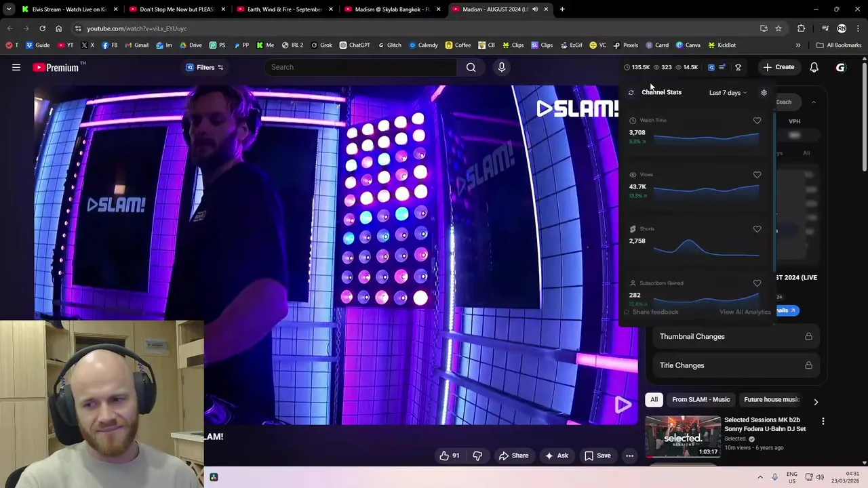Screen dimensions: 868x488
Task: Open Channel Stats gear settings
Action: pos(764,93)
